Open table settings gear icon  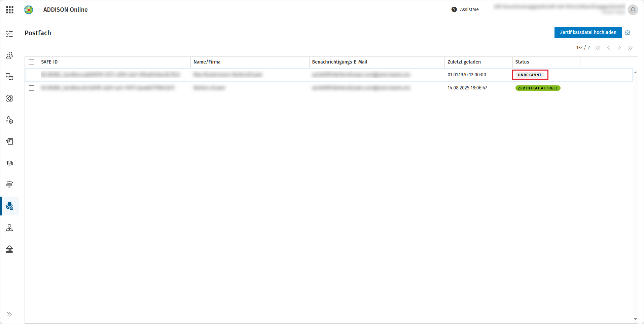[x=628, y=33]
